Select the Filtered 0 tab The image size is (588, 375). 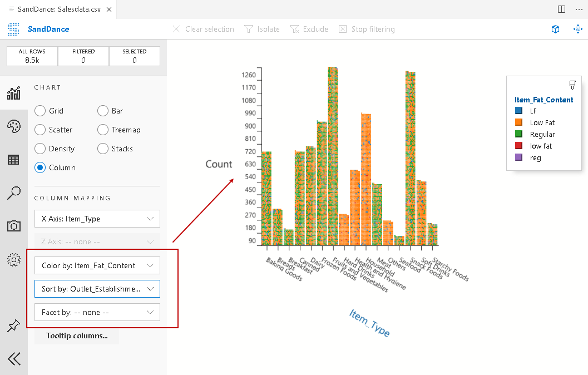[83, 56]
